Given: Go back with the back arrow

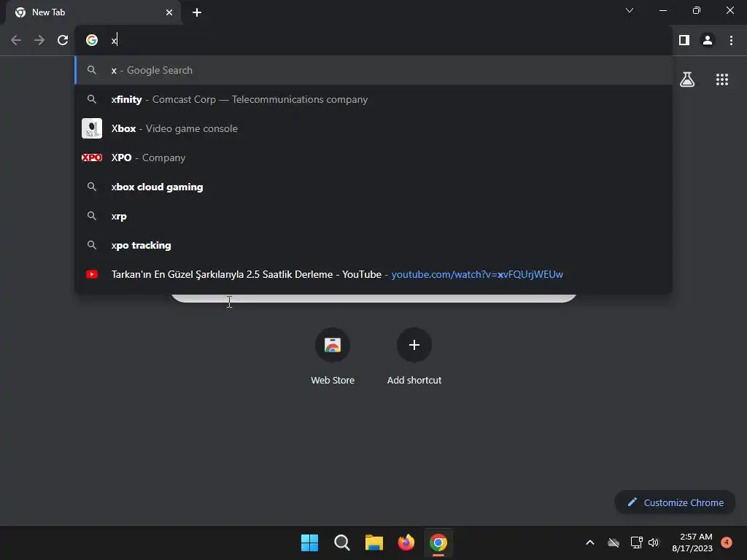Looking at the screenshot, I should (x=16, y=41).
